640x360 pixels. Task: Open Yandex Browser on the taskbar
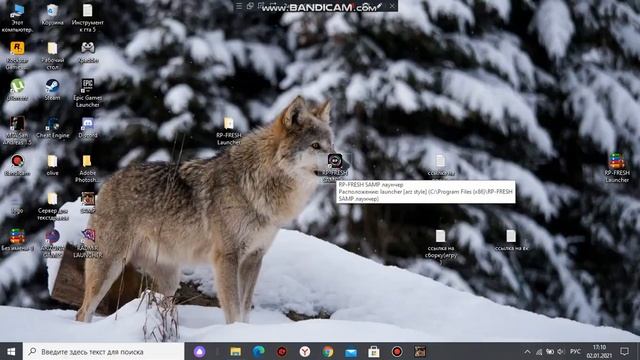tap(304, 351)
